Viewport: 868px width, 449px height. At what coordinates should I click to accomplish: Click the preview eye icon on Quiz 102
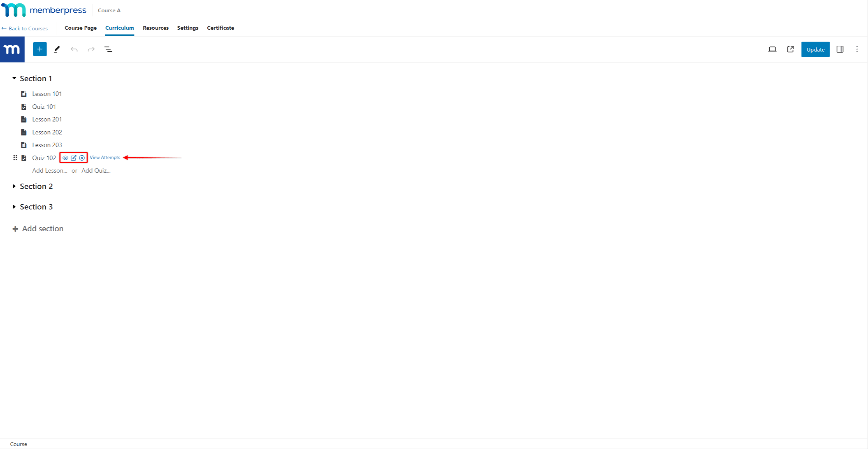[65, 158]
